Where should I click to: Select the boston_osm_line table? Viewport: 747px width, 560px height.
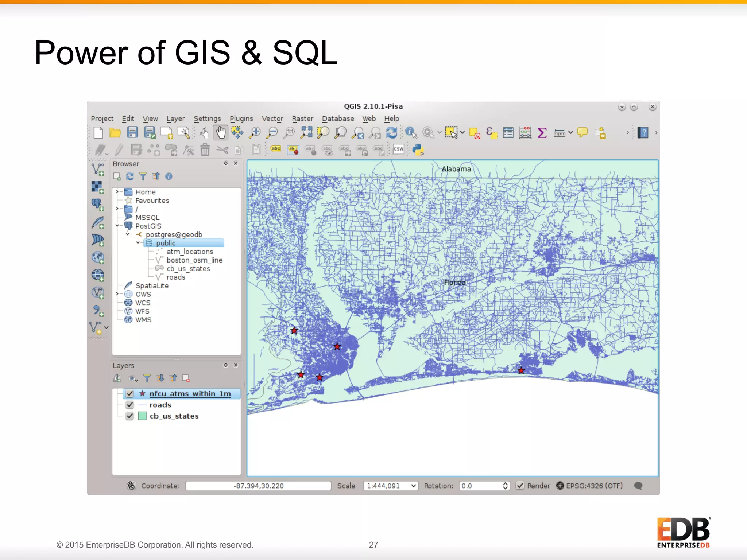[x=194, y=260]
